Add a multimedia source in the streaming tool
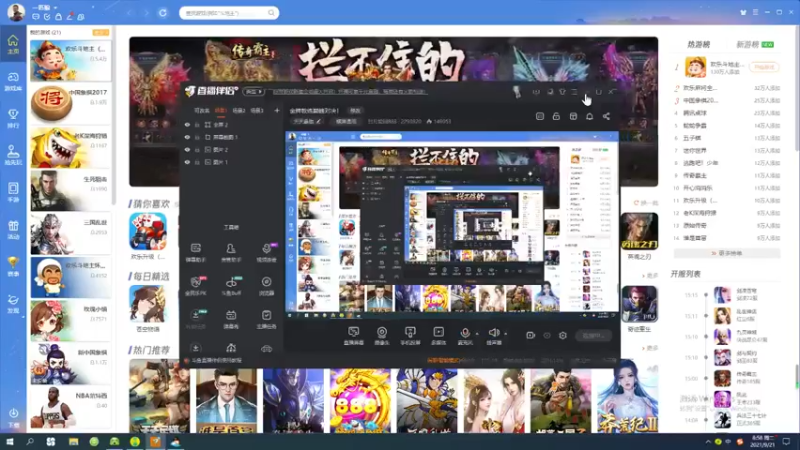Screen dimensions: 800x450 pos(438,336)
